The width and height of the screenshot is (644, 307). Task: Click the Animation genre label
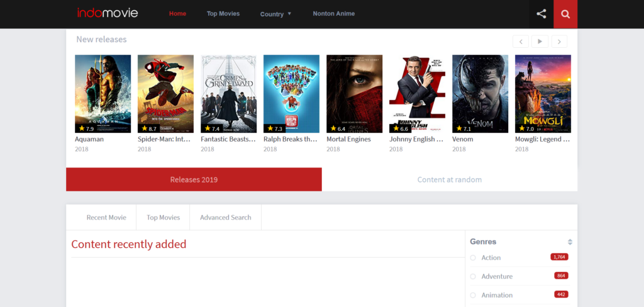(x=497, y=296)
